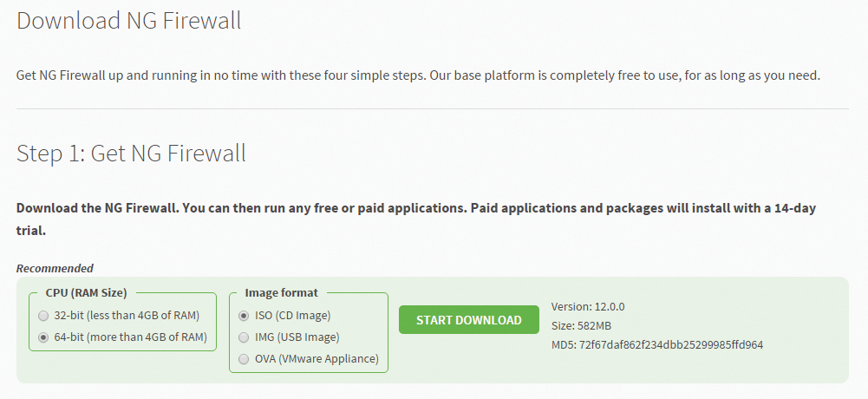Click the "more than 4GB of RAM" label text

pos(148,337)
